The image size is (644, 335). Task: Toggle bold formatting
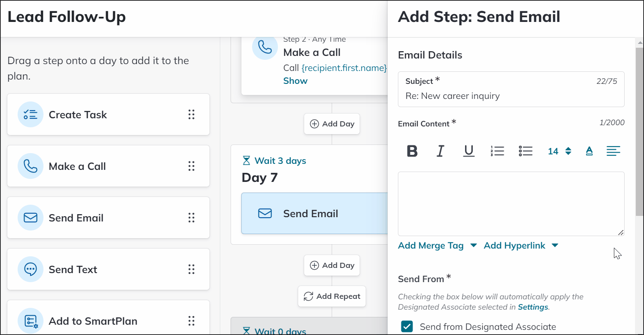(x=412, y=151)
